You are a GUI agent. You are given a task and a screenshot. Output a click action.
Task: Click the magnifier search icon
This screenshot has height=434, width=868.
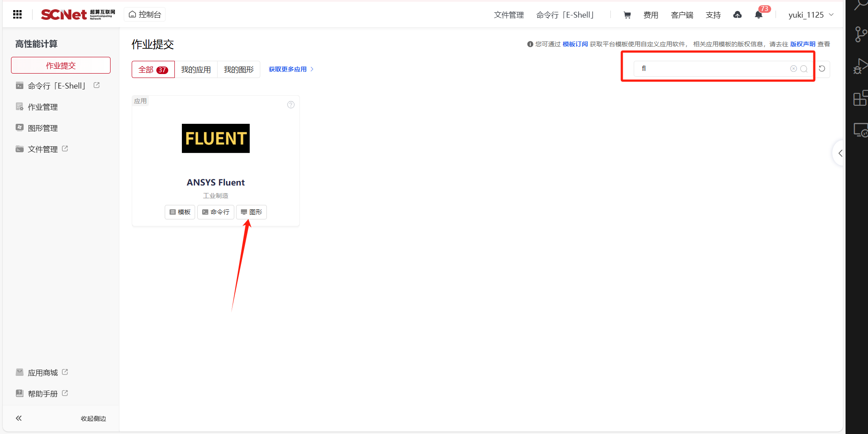804,69
